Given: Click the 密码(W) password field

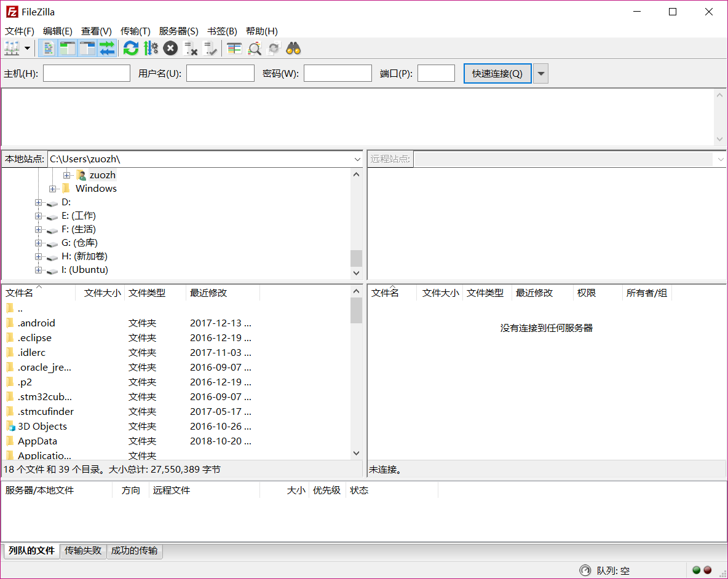Looking at the screenshot, I should 338,73.
